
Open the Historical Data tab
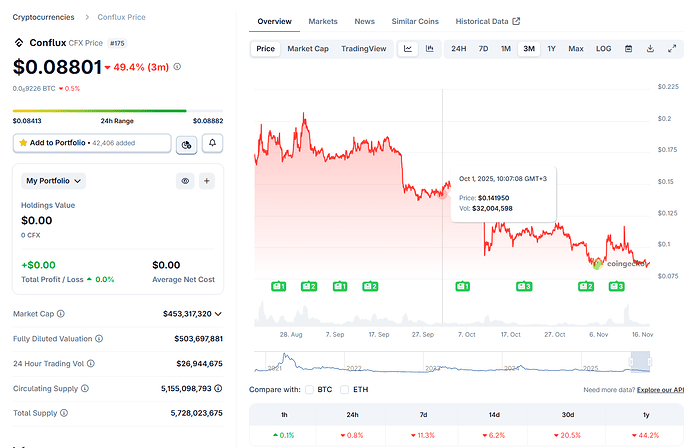[487, 21]
